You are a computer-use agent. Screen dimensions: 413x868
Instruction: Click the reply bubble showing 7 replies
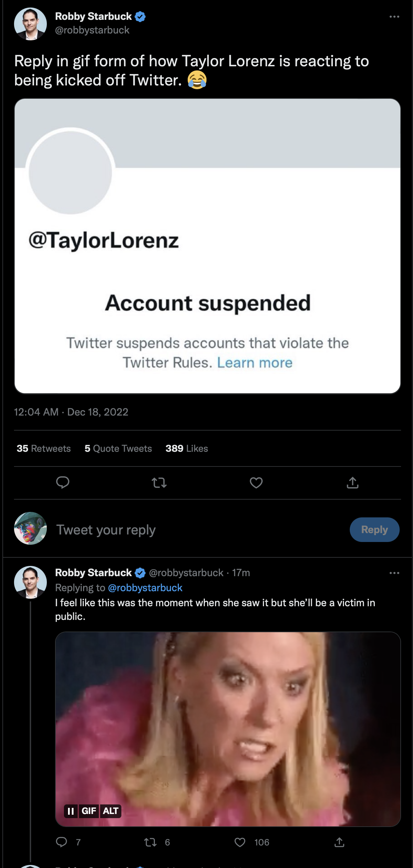62,842
